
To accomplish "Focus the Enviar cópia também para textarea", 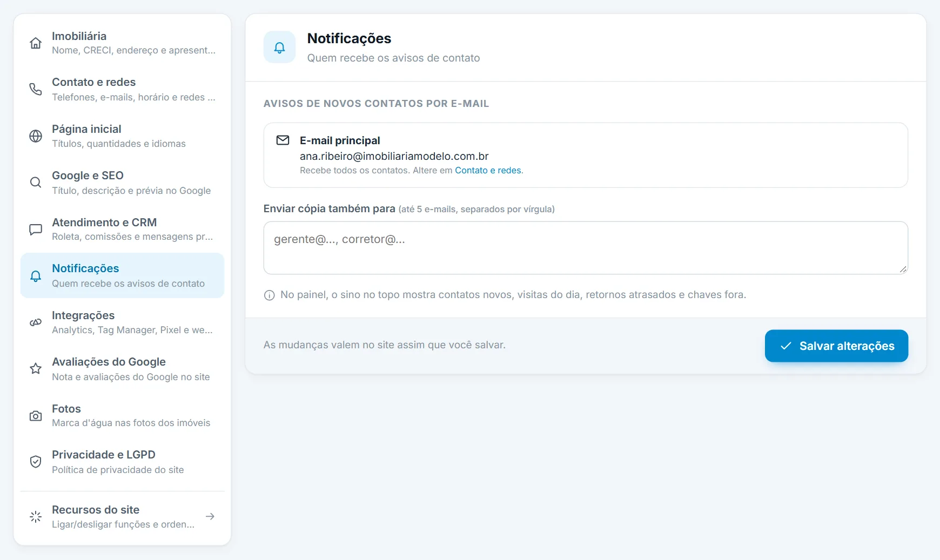I will (x=586, y=248).
